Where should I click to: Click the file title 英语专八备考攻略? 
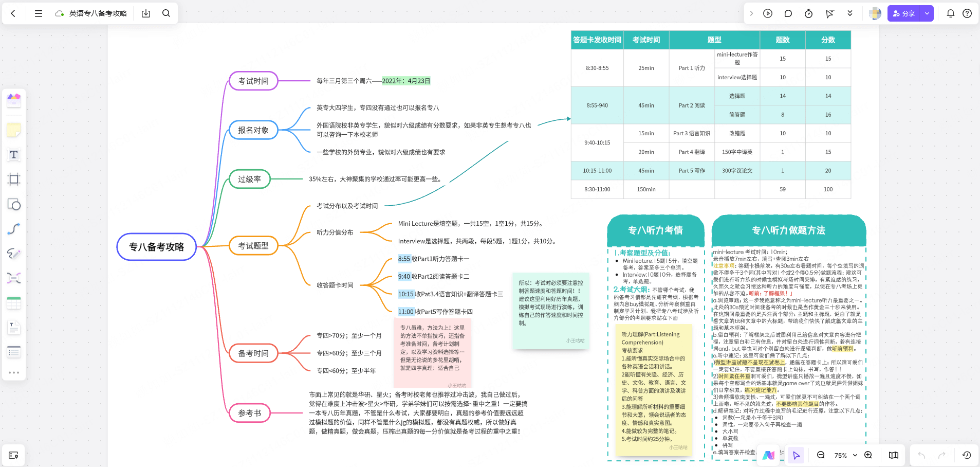(98, 13)
